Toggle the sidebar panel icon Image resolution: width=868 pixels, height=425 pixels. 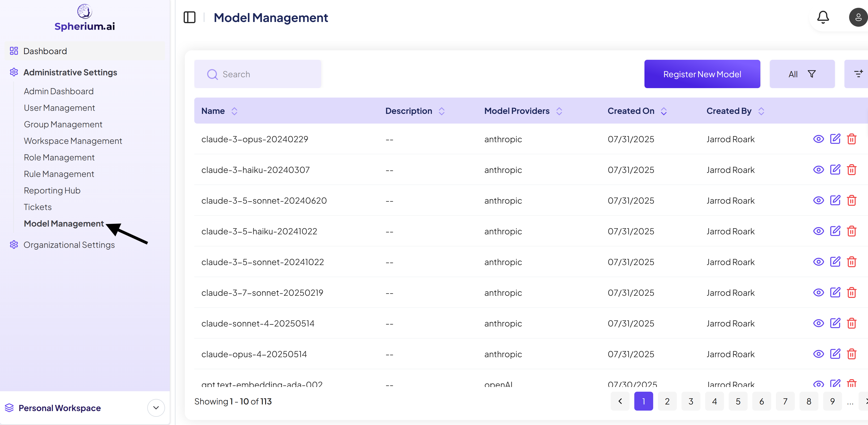(x=189, y=17)
